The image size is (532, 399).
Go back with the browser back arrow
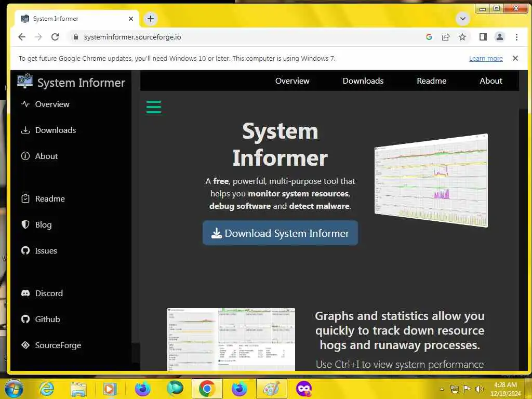22,37
